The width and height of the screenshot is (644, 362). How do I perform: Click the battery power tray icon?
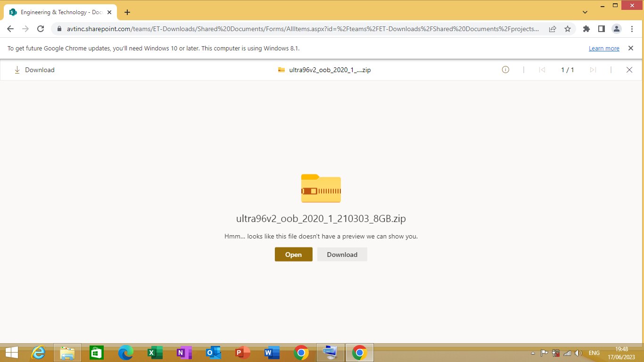coord(556,353)
